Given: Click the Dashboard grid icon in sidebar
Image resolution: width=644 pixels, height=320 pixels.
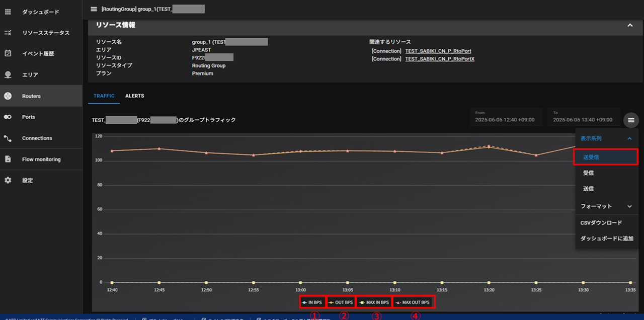Looking at the screenshot, I should coord(8,12).
